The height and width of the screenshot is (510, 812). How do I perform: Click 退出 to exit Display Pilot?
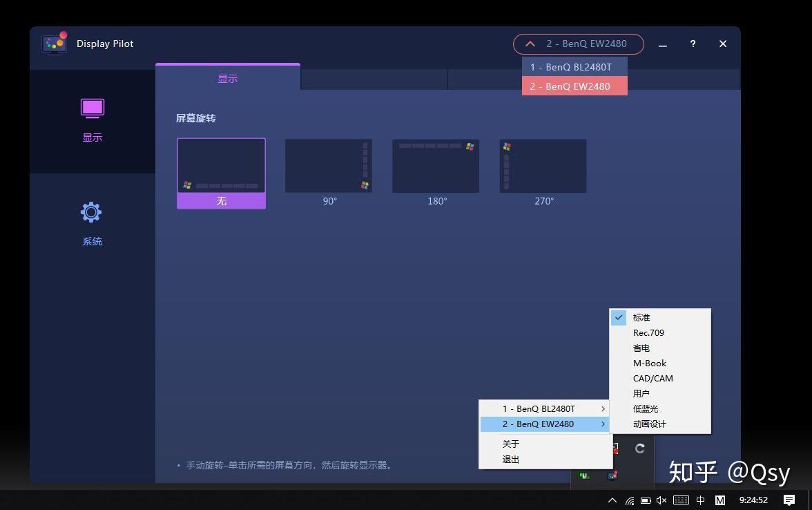tap(510, 459)
